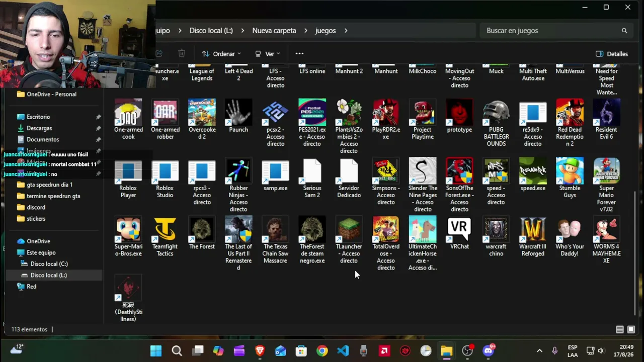The height and width of the screenshot is (362, 644).
Task: Open Discord from the taskbar
Action: click(x=488, y=351)
